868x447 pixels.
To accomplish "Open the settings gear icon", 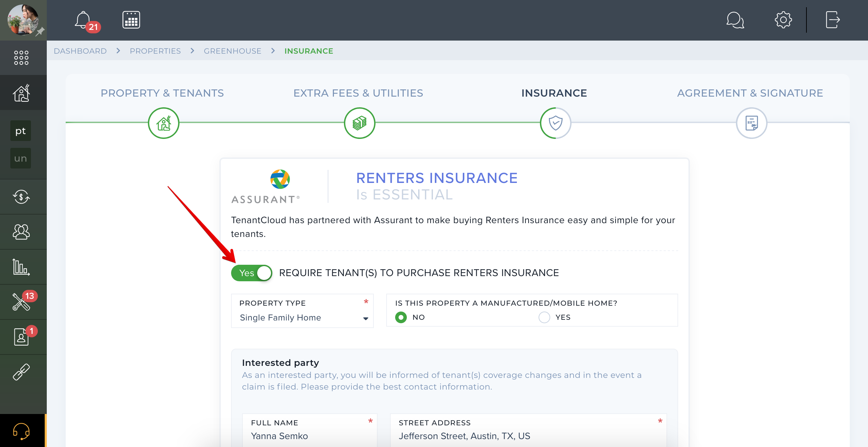I will (783, 20).
